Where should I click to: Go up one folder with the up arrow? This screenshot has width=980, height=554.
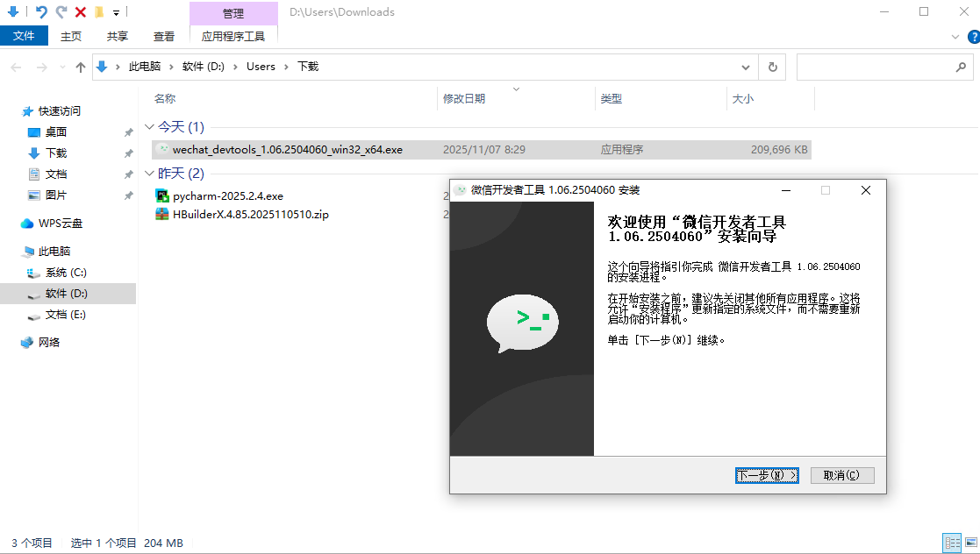point(81,67)
